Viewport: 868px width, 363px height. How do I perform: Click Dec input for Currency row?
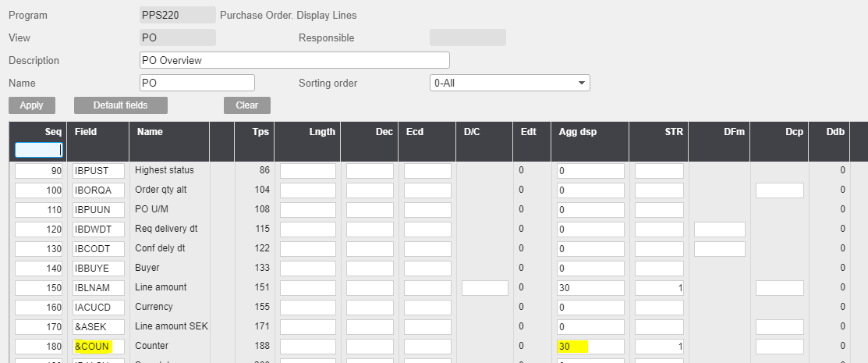click(x=370, y=307)
